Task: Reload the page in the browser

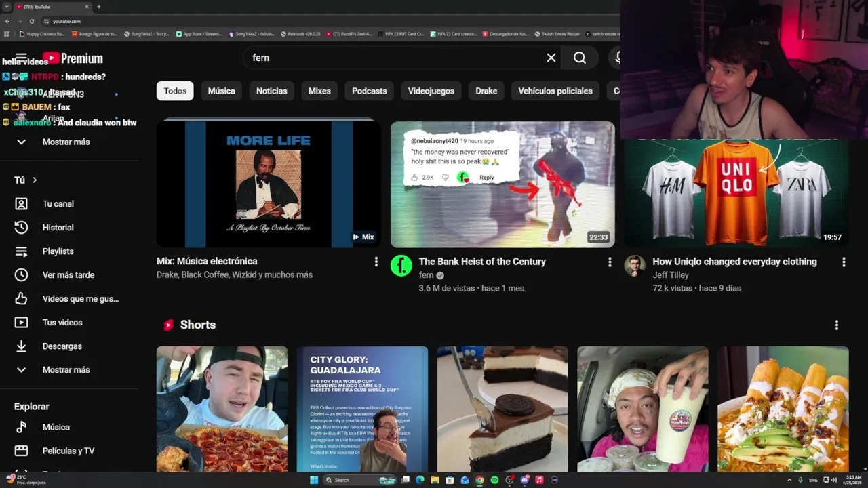Action: 31,21
